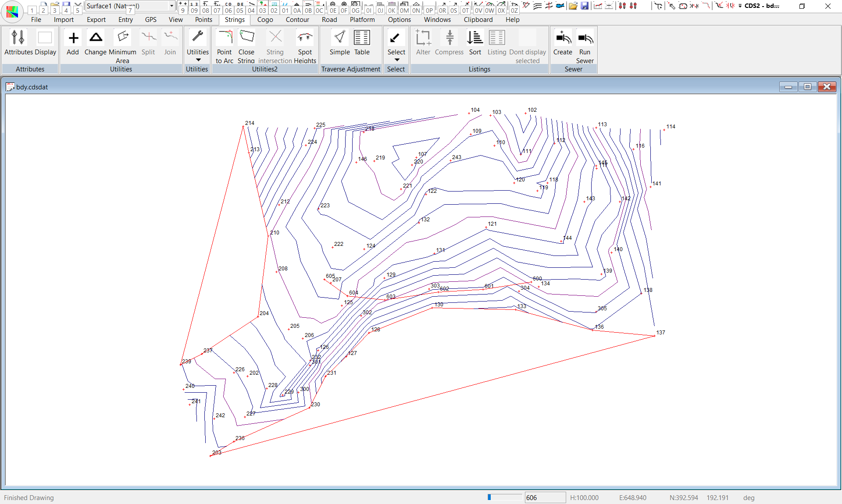
Task: Expand the Surface1 (Natural) combo box
Action: tap(171, 6)
